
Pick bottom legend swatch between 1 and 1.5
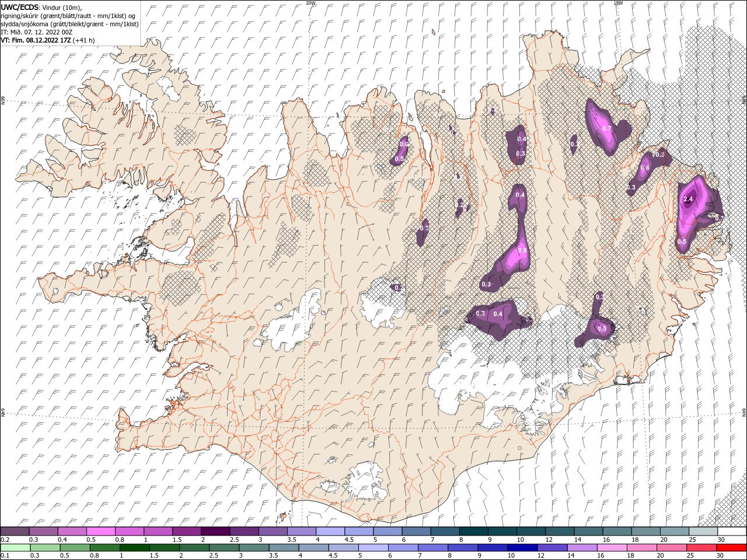(134, 548)
